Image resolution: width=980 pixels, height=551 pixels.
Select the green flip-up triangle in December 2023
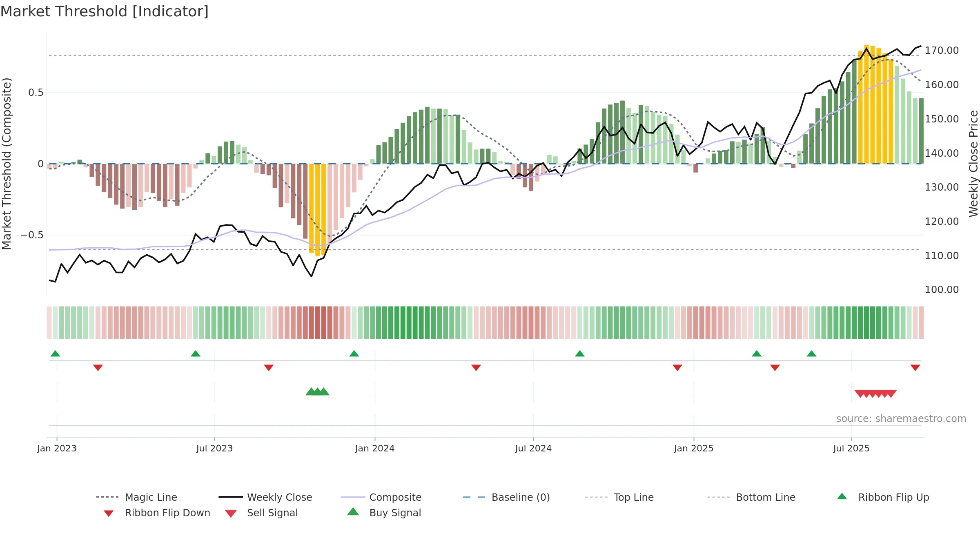click(354, 353)
